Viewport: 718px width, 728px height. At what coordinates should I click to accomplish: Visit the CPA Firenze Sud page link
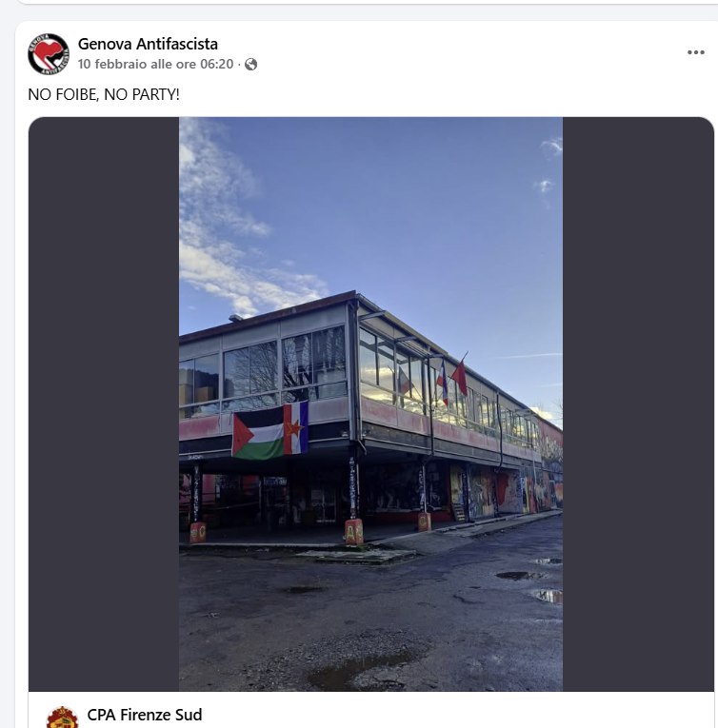click(x=145, y=715)
